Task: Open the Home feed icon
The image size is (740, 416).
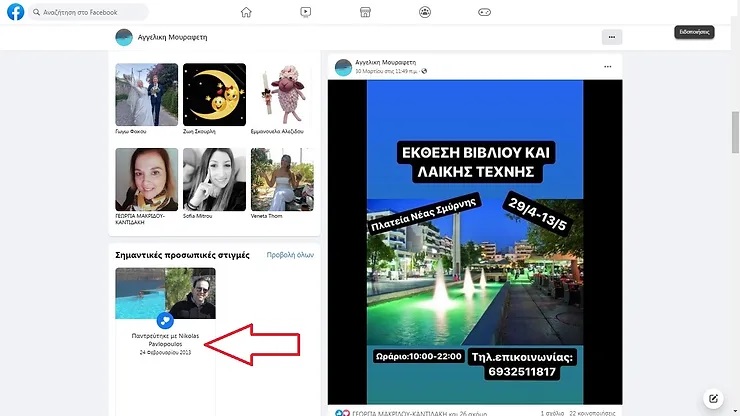Action: pyautogui.click(x=246, y=12)
